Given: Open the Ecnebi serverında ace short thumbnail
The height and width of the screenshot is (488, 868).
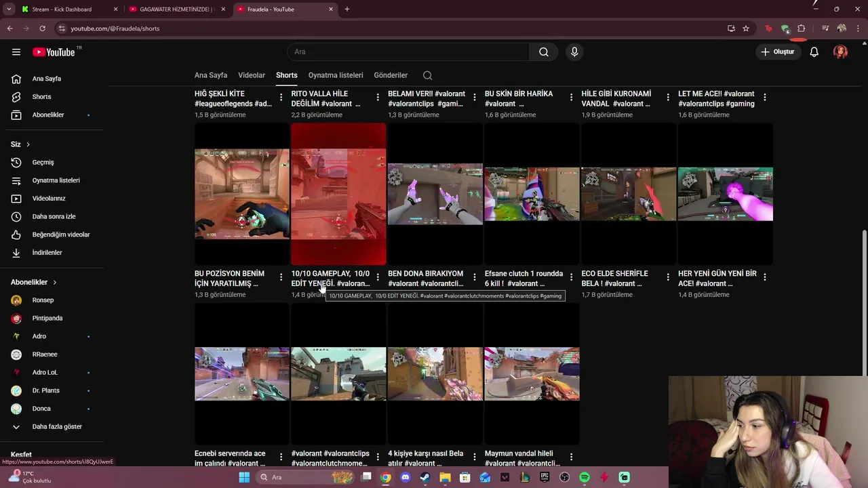Looking at the screenshot, I should tap(241, 373).
